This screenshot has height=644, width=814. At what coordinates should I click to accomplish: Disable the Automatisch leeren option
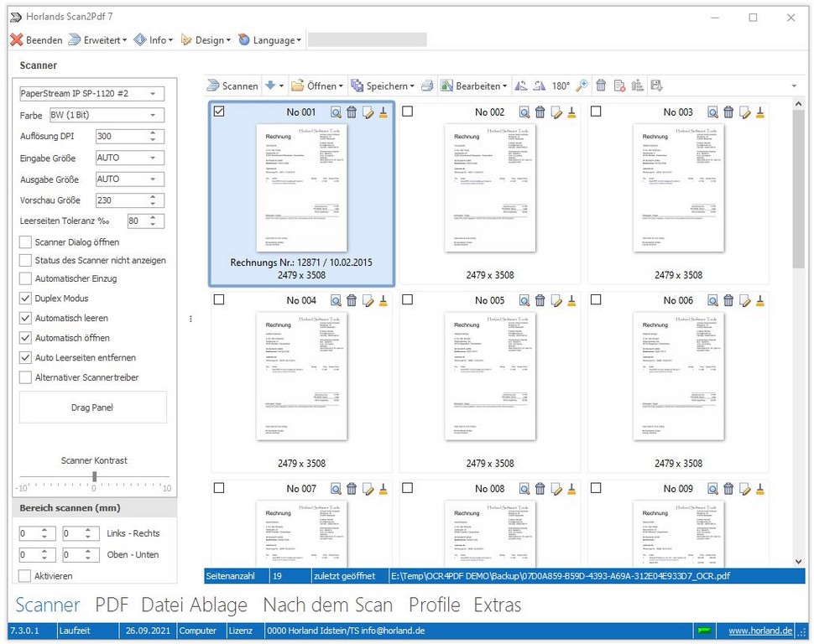[x=24, y=318]
